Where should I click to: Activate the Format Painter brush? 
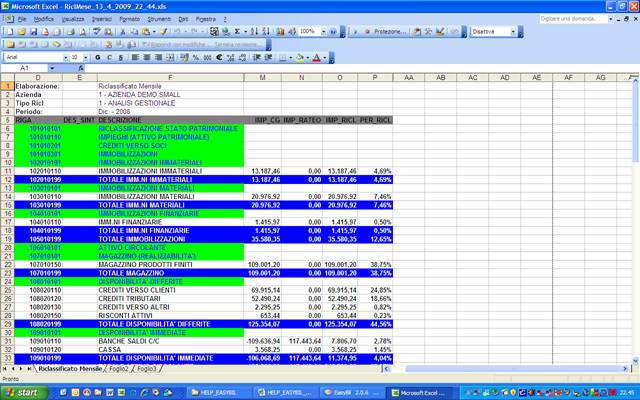[164, 31]
